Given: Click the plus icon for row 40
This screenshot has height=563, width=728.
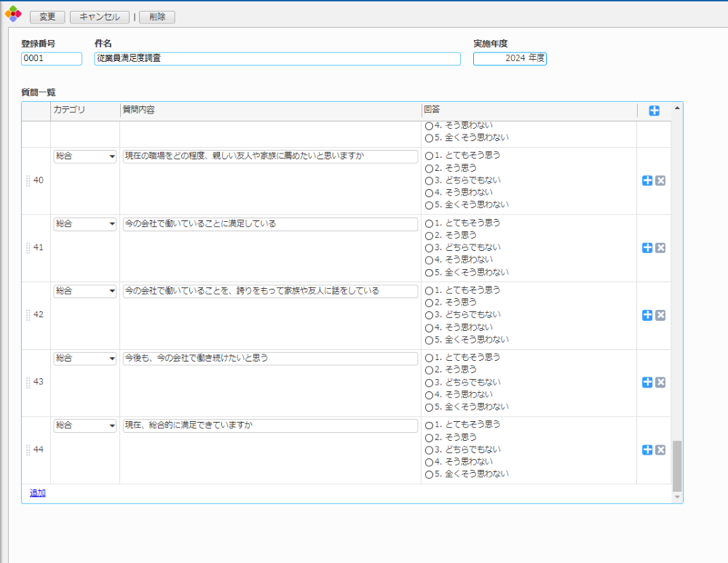Looking at the screenshot, I should point(647,180).
